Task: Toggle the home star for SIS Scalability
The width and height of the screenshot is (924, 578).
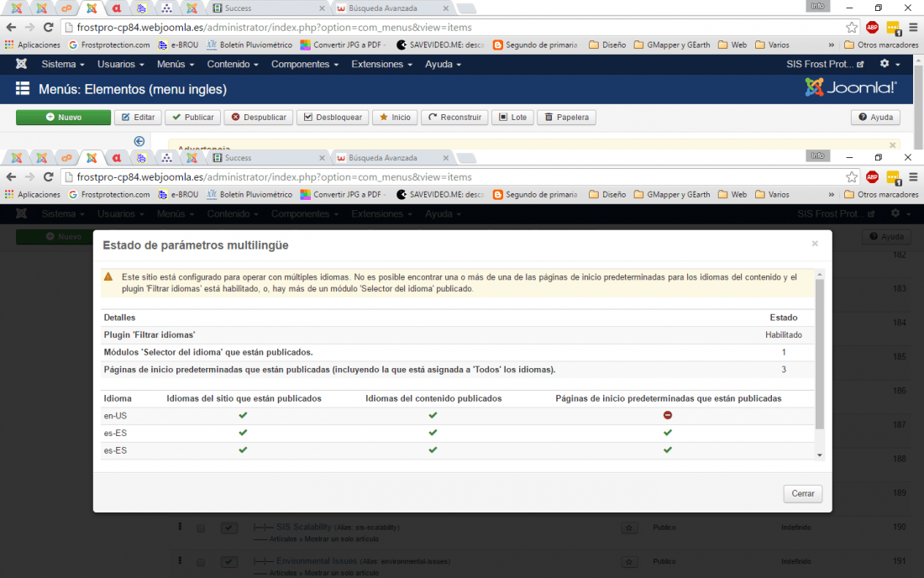Action: (x=629, y=528)
